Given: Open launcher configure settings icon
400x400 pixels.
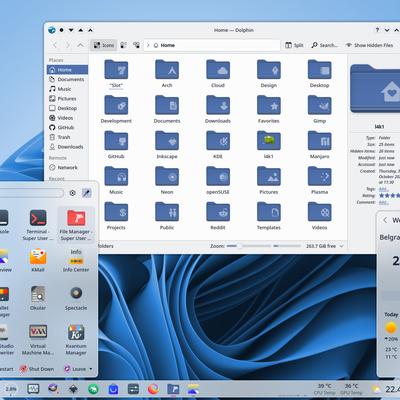Looking at the screenshot, I should tap(72, 193).
